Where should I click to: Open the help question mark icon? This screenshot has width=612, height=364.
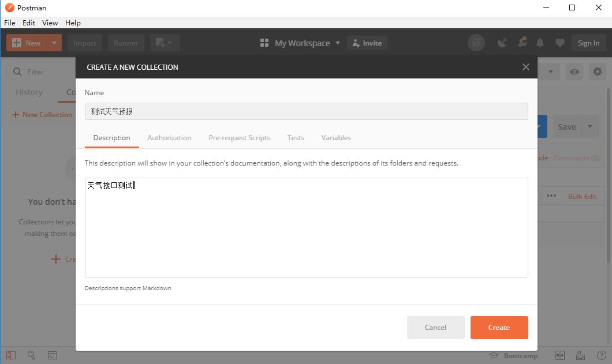(x=601, y=355)
